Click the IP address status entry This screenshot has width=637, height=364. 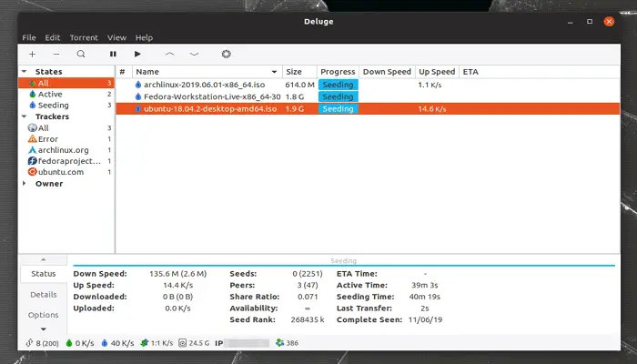[242, 343]
